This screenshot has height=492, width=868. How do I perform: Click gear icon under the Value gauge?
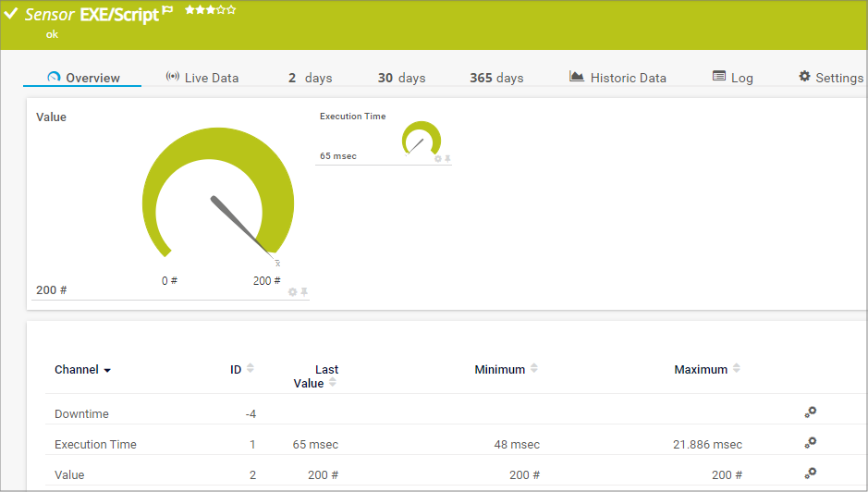click(293, 291)
